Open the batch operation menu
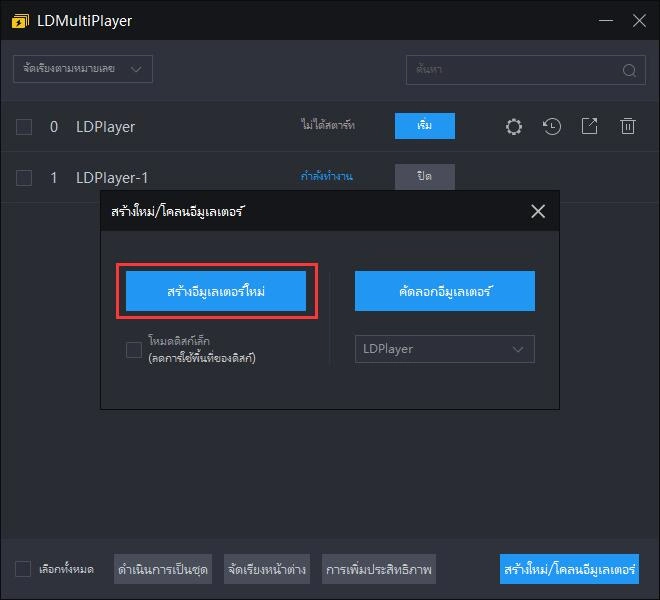 tap(163, 569)
